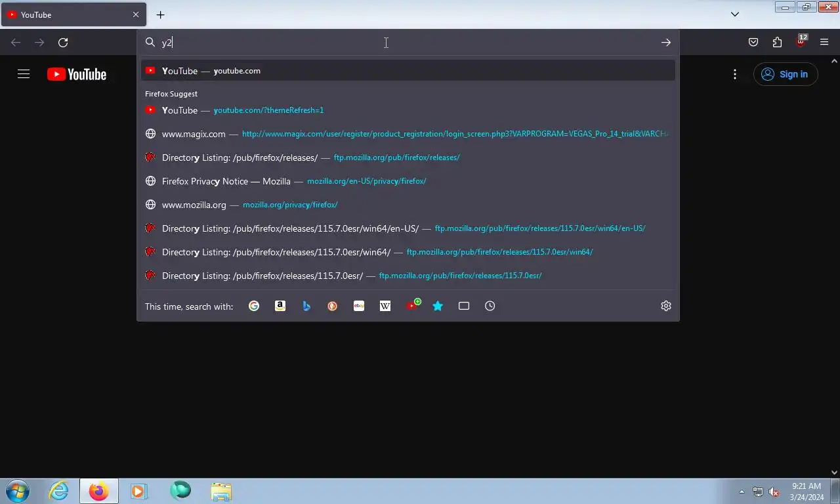Screen dimensions: 840x504
Task: Open the media player taskbar icon
Action: [138, 491]
